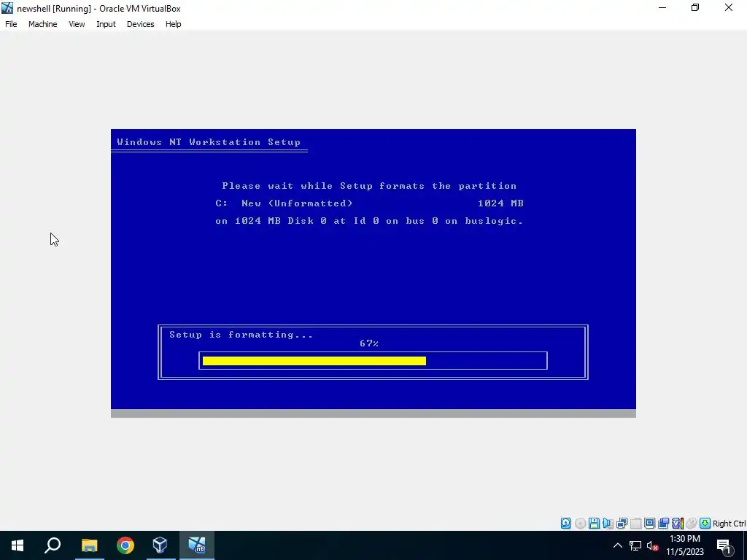The width and height of the screenshot is (747, 560).
Task: Restore down the VirtualBox window
Action: pyautogui.click(x=695, y=8)
